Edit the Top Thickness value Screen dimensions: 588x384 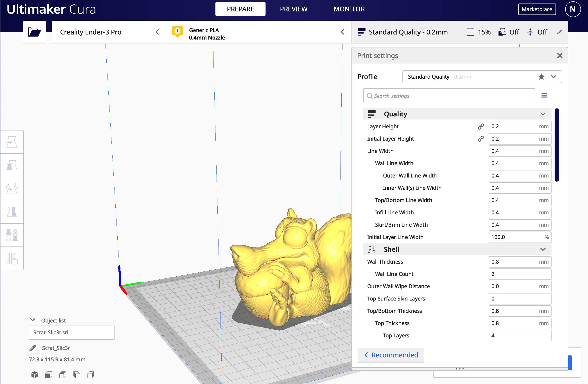point(520,323)
